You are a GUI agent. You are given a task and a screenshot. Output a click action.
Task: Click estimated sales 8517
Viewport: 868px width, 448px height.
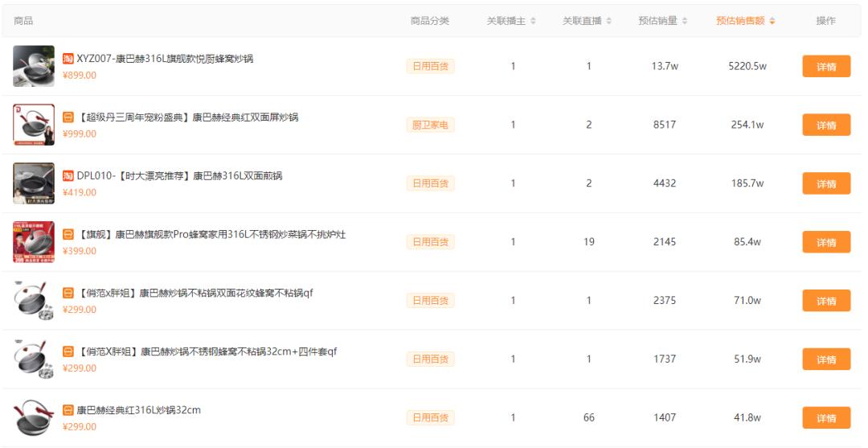tap(665, 125)
